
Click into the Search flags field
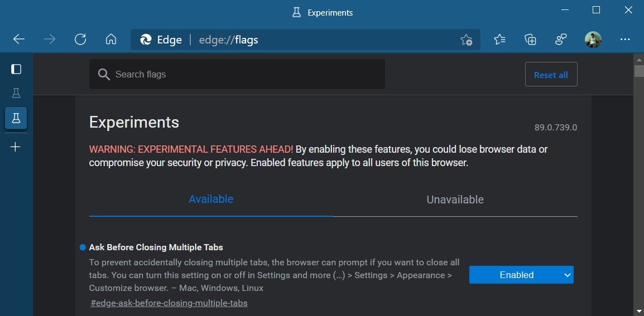(246, 74)
